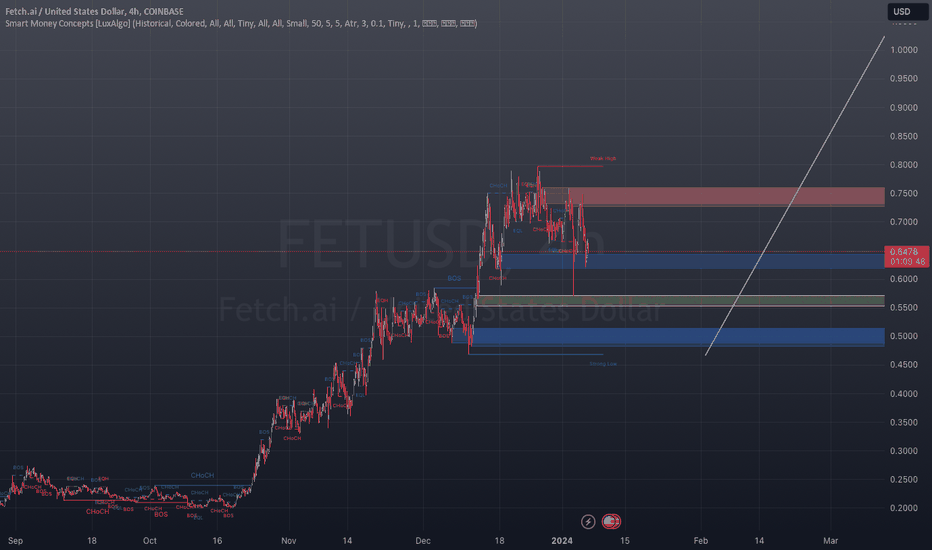Click the current price label 0.6478
The width and height of the screenshot is (932, 550).
coord(906,252)
